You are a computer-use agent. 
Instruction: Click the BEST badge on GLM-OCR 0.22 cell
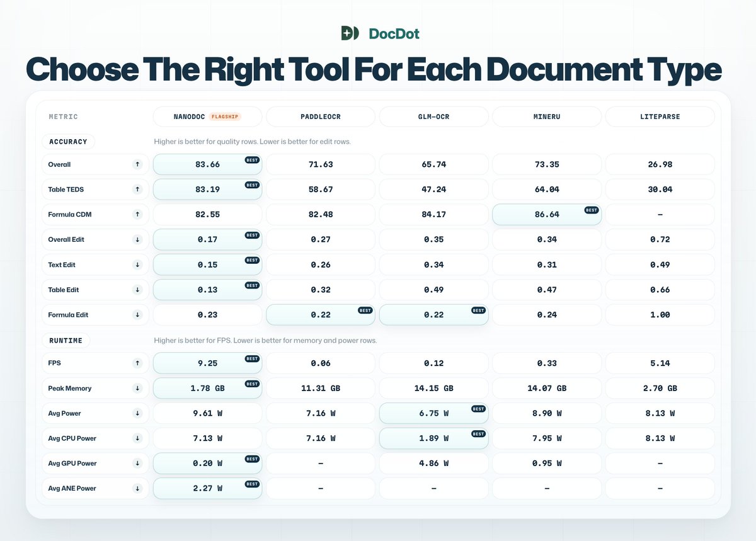478,310
